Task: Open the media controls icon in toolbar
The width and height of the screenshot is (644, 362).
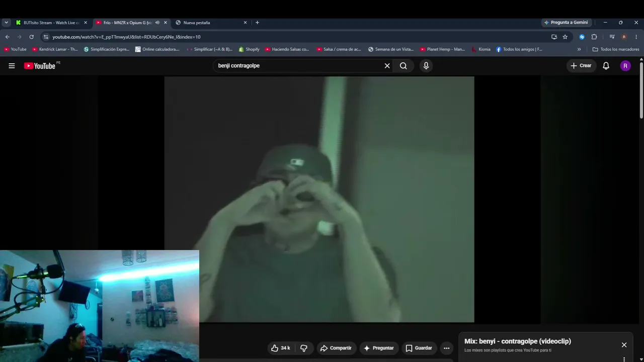Action: pyautogui.click(x=612, y=37)
